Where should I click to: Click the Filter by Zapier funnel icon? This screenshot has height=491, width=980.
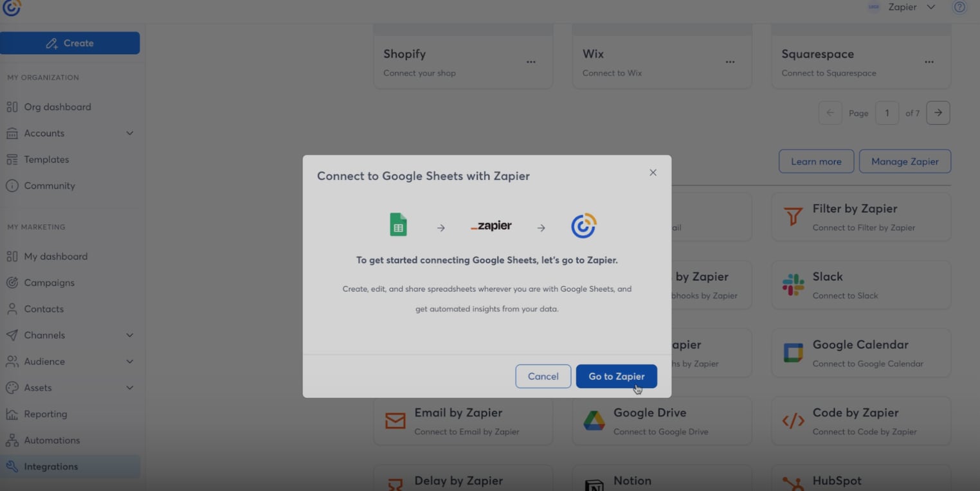(793, 217)
